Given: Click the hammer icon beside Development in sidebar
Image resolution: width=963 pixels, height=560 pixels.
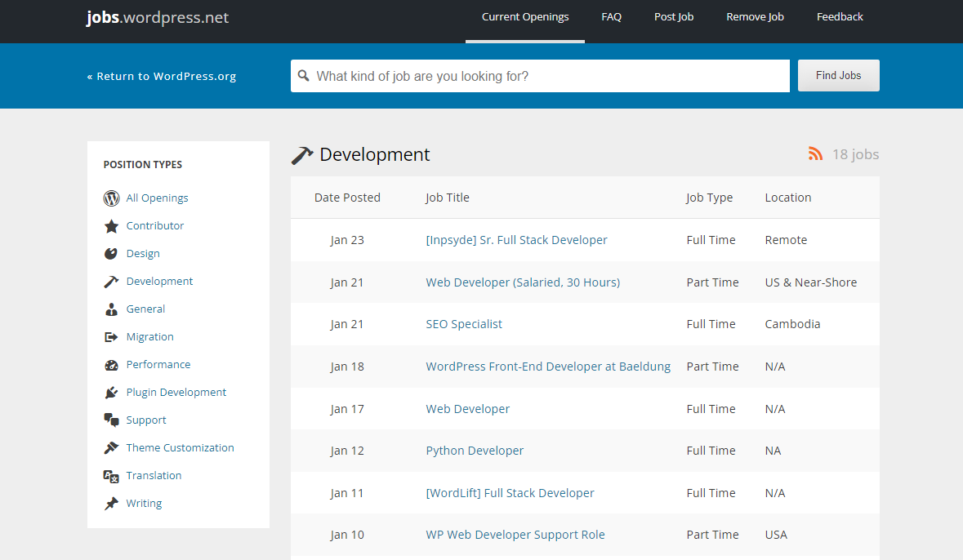Looking at the screenshot, I should pyautogui.click(x=111, y=282).
